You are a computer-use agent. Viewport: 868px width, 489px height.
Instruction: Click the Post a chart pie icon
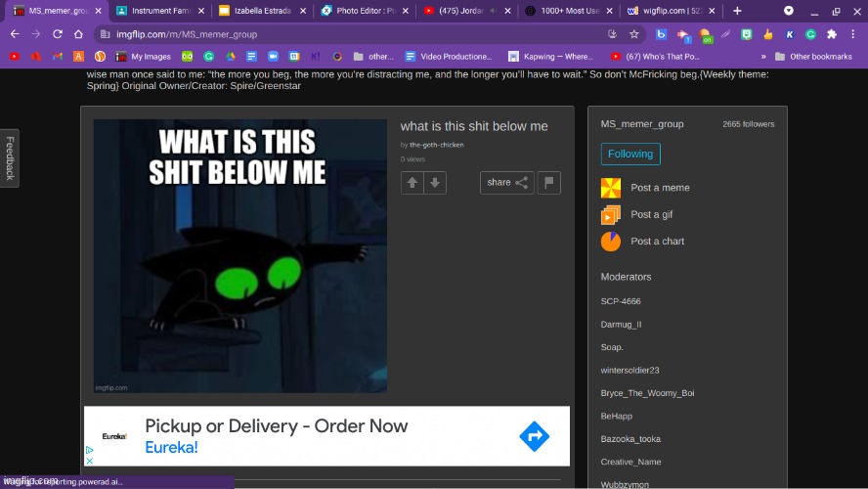(x=611, y=242)
